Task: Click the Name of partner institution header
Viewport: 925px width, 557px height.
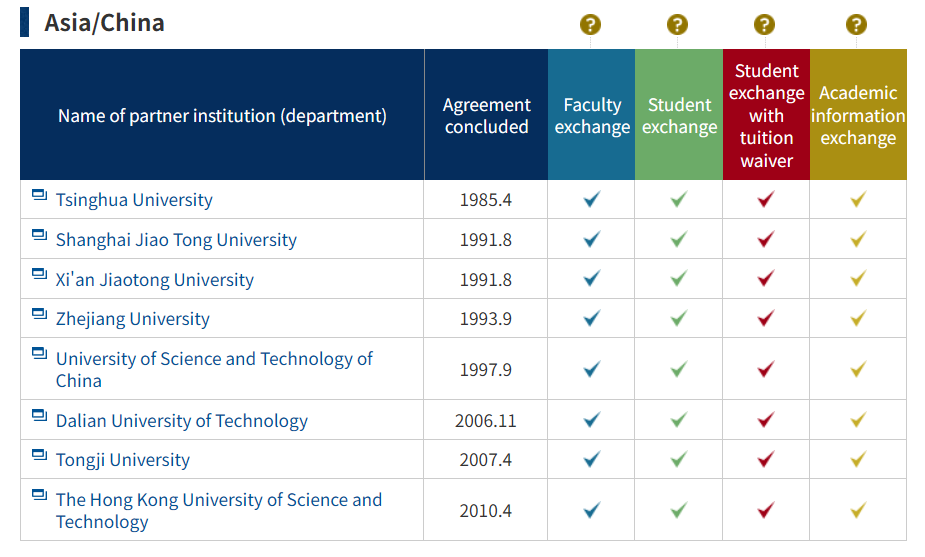Action: (x=222, y=115)
